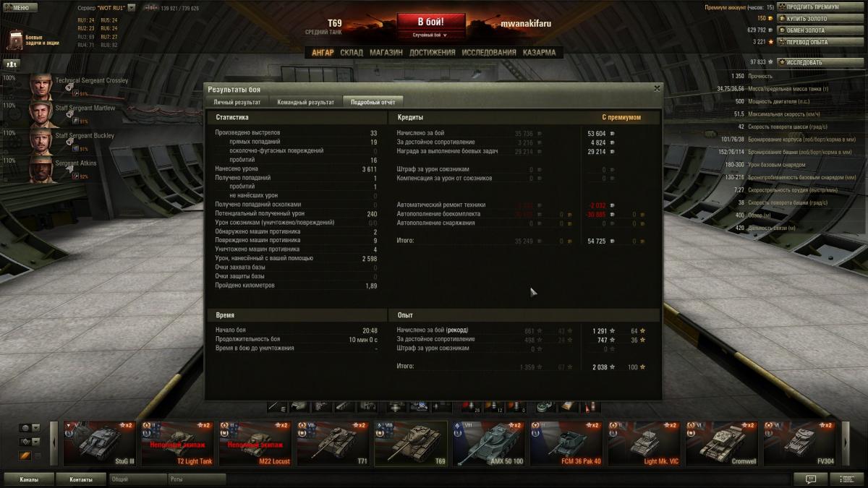The image size is (868, 488).
Task: Open the КАЗАРМА tab
Action: 540,53
